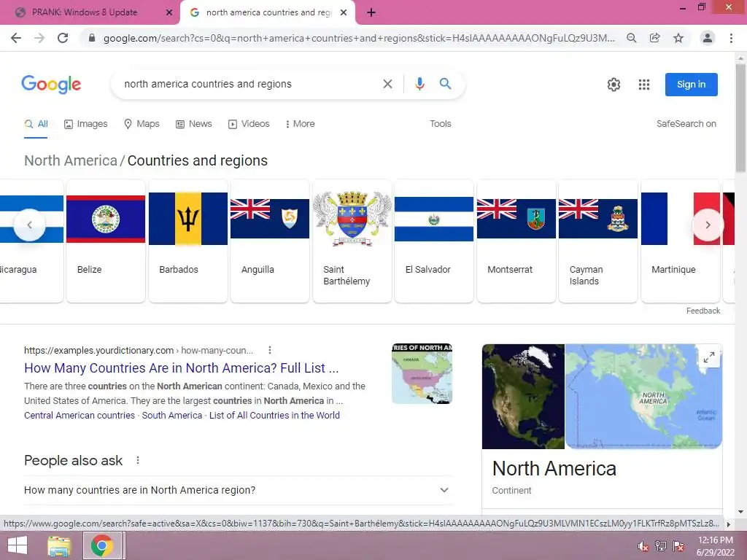Screen dimensions: 747x560
Task: Open 'How Many Countries Are in North America?' result
Action: point(182,368)
